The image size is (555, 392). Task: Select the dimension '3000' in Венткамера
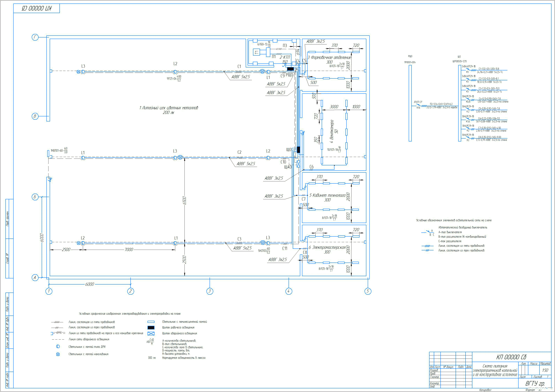coord(334,107)
